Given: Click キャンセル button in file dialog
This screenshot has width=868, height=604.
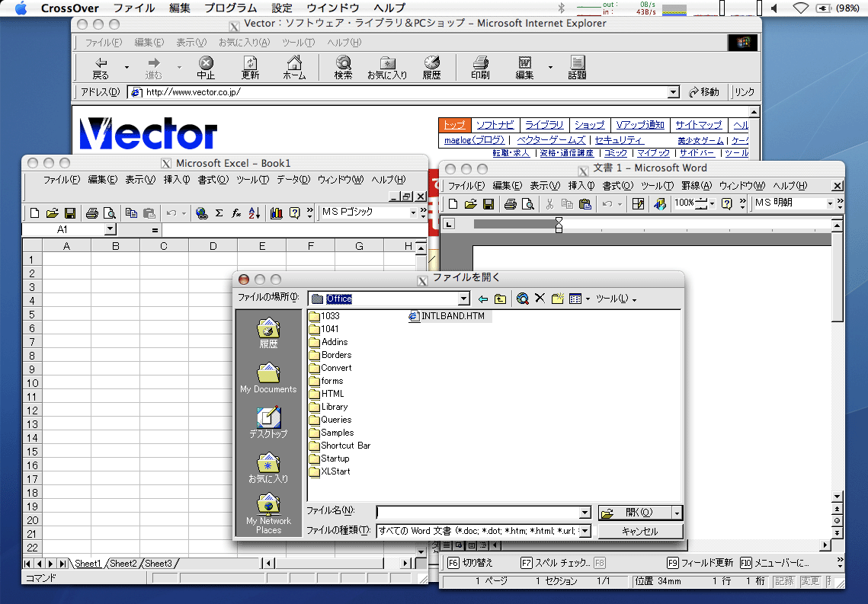Looking at the screenshot, I should click(640, 531).
